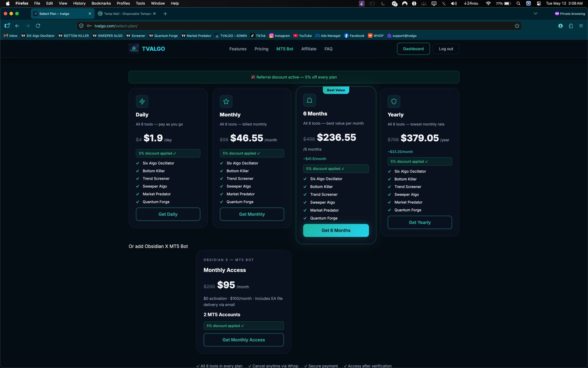Open the Firefox extensions icon

pos(571,26)
